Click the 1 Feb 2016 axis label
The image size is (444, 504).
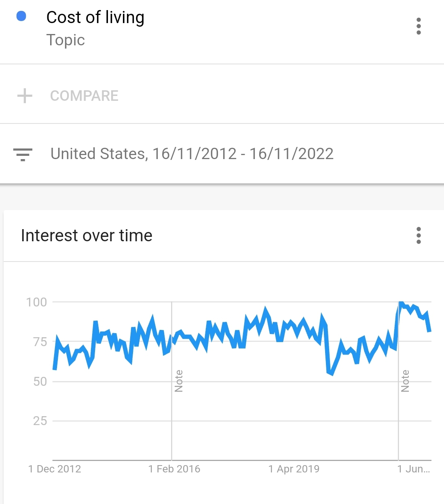click(174, 469)
